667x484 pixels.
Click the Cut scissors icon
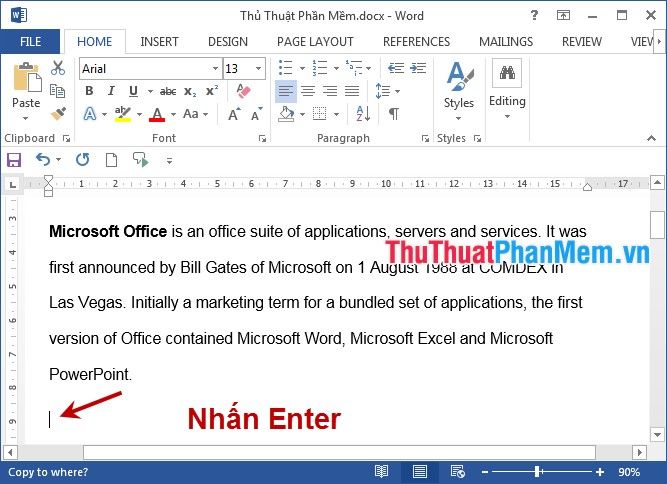point(58,68)
